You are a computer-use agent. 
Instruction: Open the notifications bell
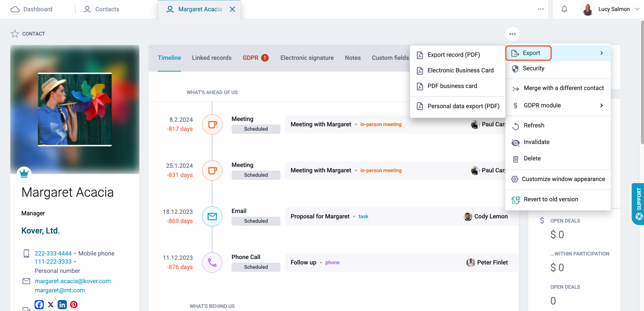[x=564, y=9]
